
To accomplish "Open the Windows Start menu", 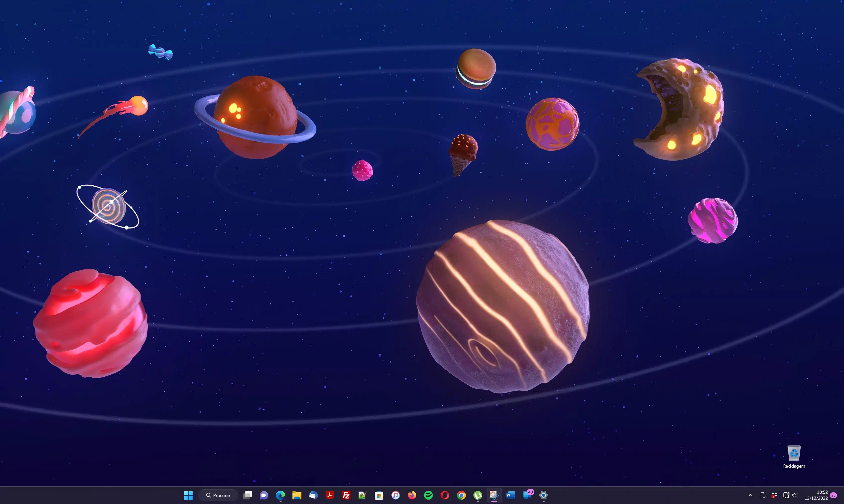I will click(x=188, y=495).
